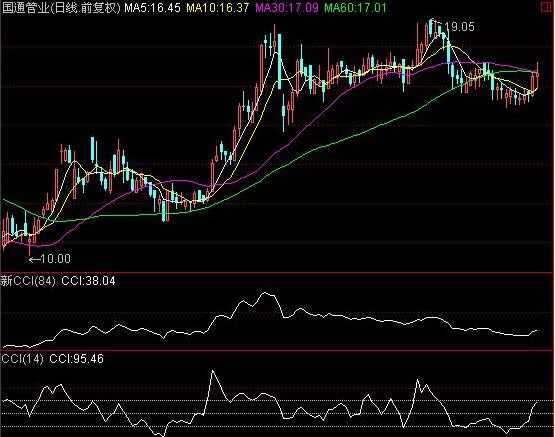
Task: Select the red divider above 新CCI(84) panel
Action: (277, 272)
